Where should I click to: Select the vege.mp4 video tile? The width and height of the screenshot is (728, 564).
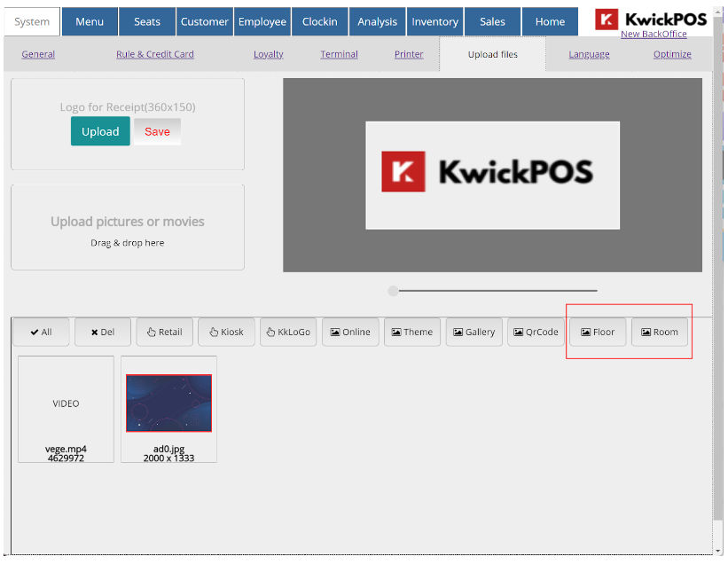coord(66,409)
